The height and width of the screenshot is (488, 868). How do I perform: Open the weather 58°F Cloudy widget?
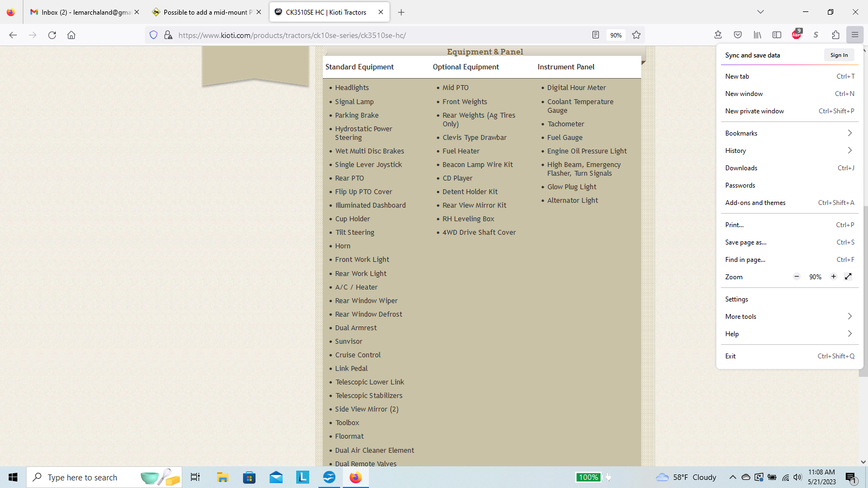(x=686, y=477)
